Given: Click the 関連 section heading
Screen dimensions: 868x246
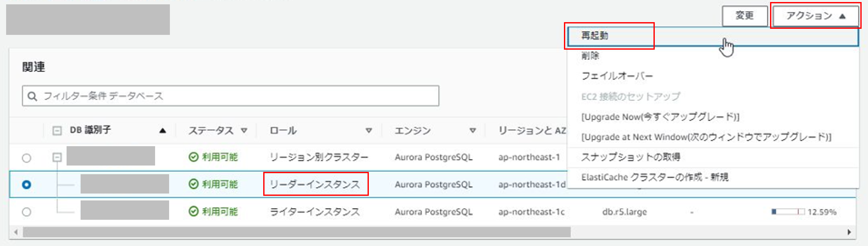Looking at the screenshot, I should (33, 67).
